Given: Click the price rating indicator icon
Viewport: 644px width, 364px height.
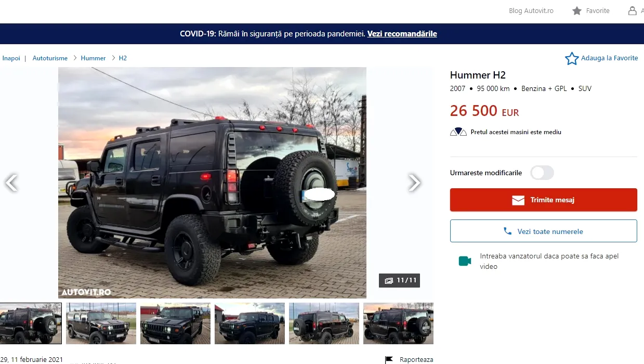Looking at the screenshot, I should click(x=458, y=132).
